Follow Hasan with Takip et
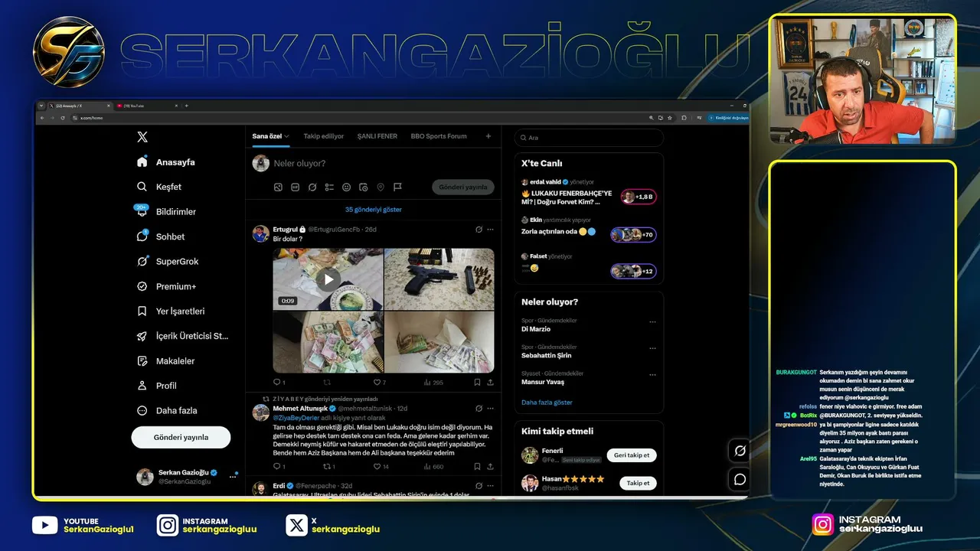The image size is (980, 551). click(x=639, y=484)
